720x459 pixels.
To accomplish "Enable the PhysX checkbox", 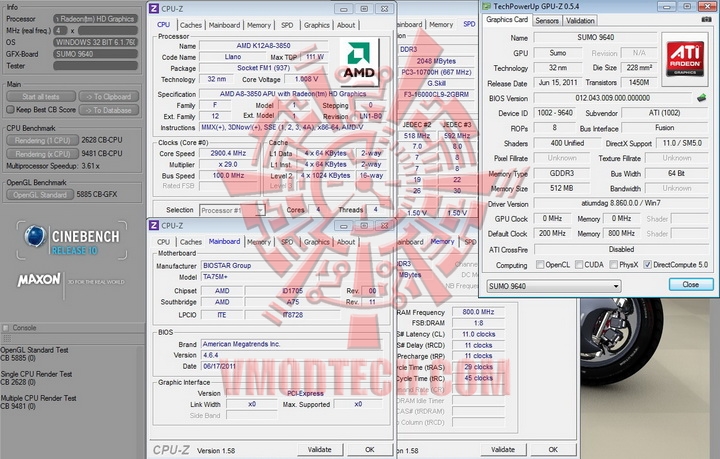I will [613, 265].
